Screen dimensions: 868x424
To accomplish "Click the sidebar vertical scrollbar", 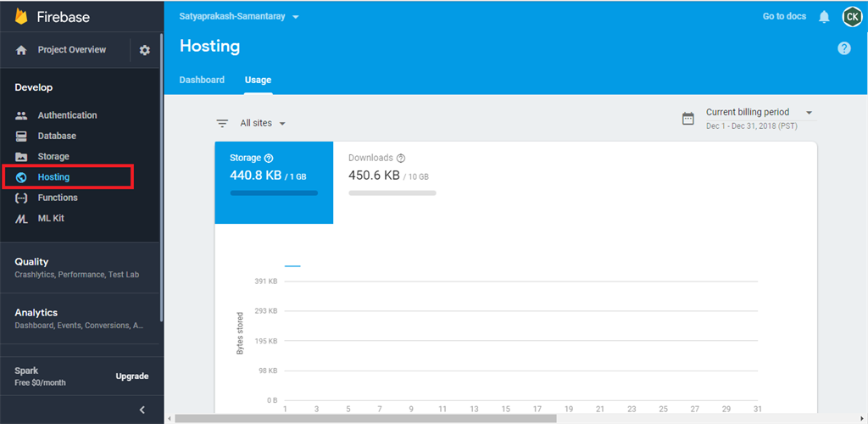I will point(161,177).
